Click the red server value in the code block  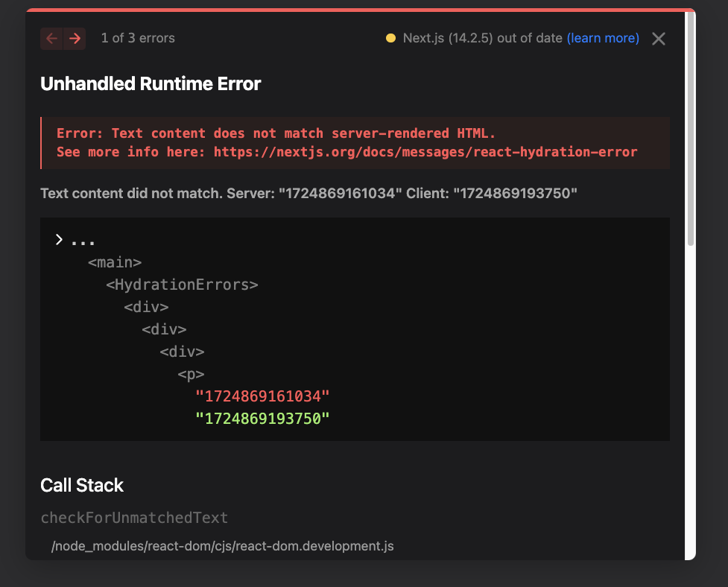click(x=262, y=396)
